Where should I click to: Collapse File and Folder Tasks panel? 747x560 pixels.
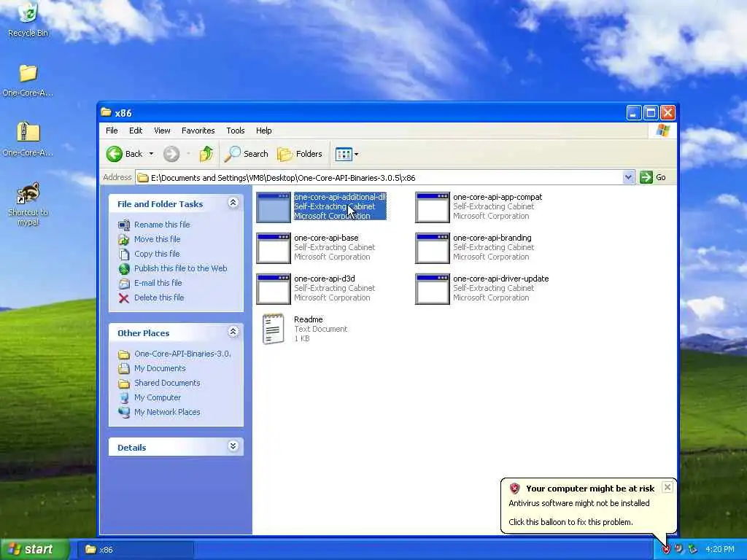pos(233,203)
